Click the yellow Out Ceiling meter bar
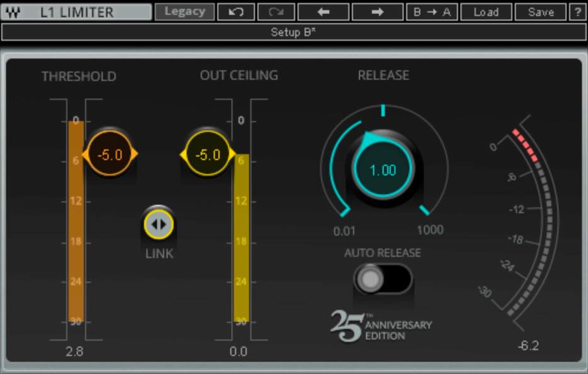 (x=242, y=237)
